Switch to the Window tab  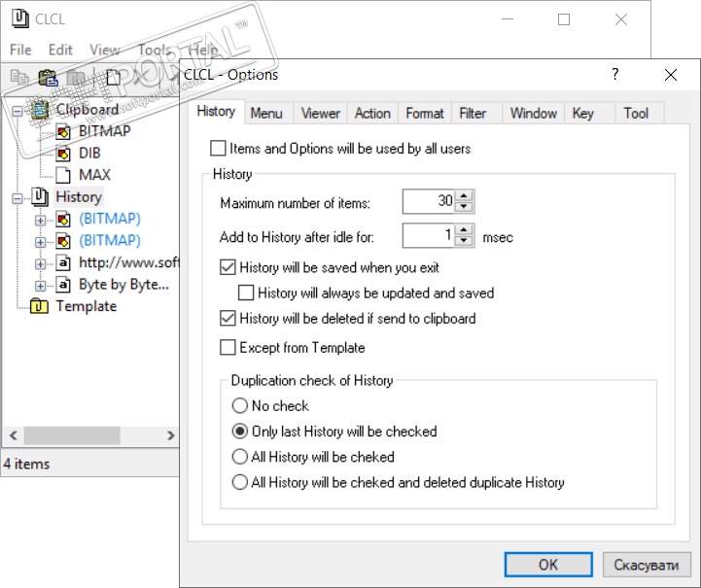[534, 113]
